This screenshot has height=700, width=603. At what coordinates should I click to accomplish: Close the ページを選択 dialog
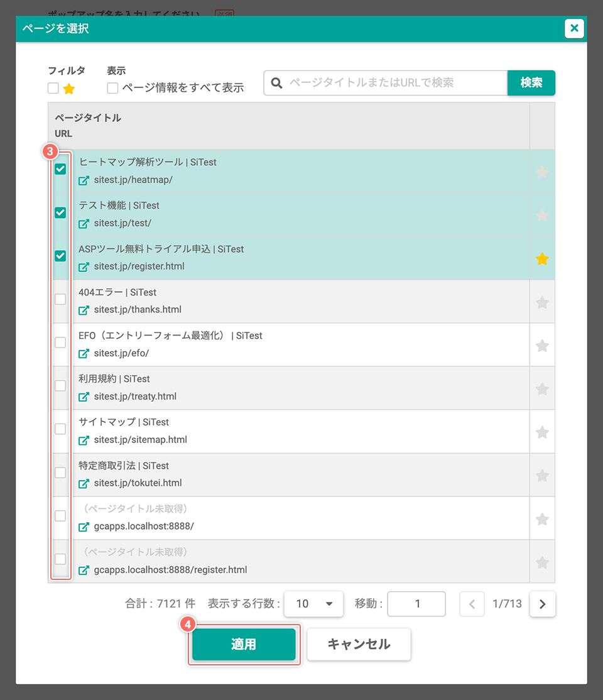click(x=574, y=28)
